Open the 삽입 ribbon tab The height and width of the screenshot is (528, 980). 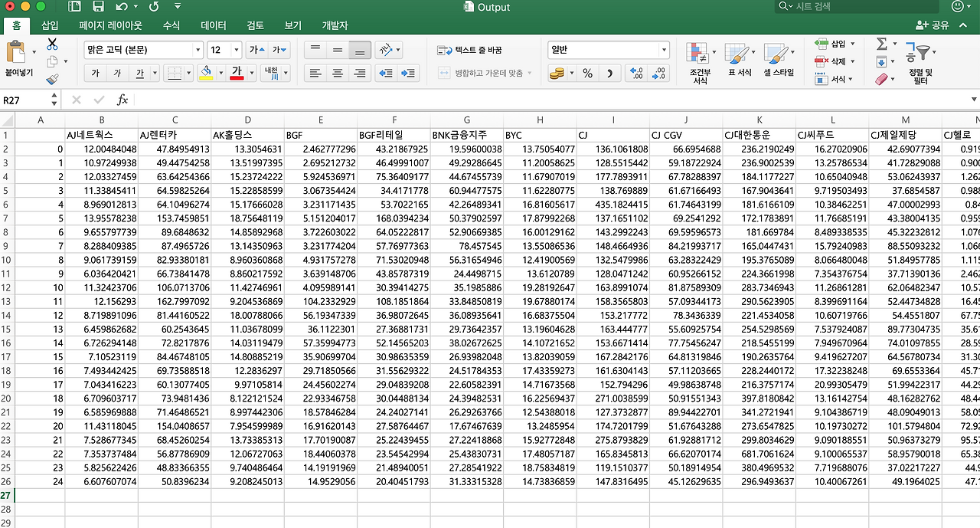click(x=50, y=25)
